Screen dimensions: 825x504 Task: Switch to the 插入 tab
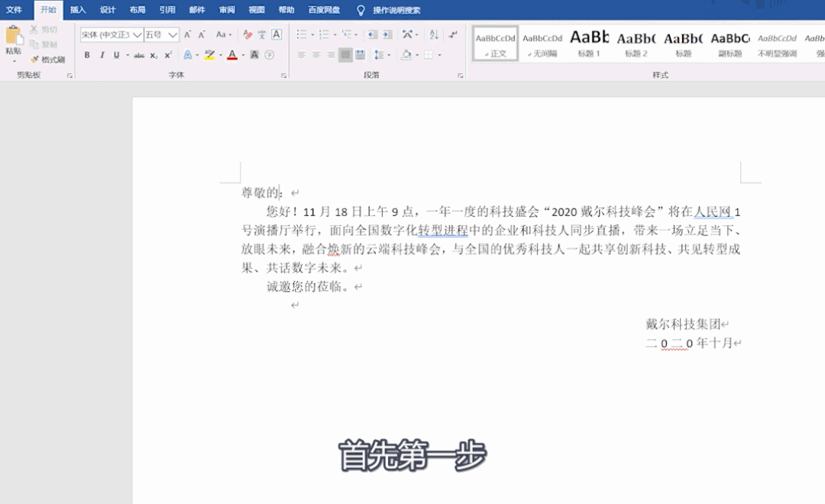(78, 10)
